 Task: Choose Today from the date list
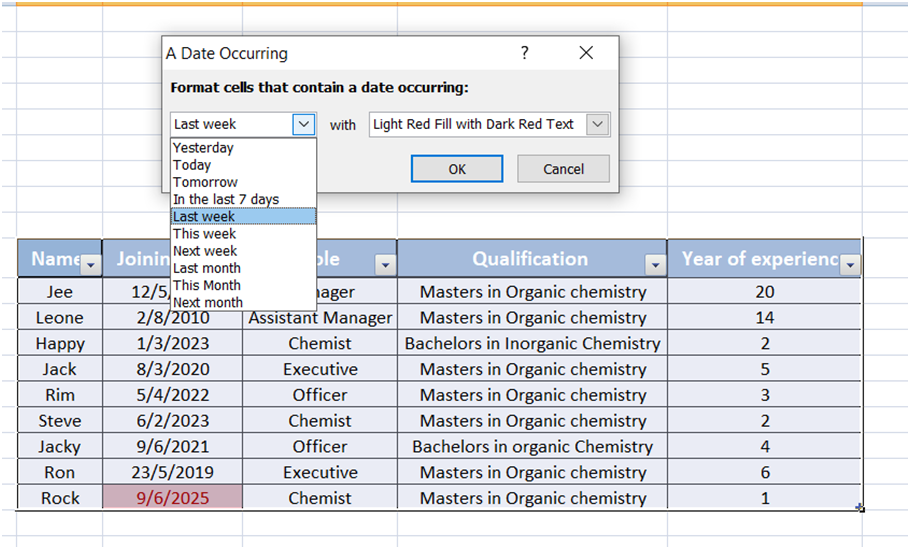[x=244, y=165]
